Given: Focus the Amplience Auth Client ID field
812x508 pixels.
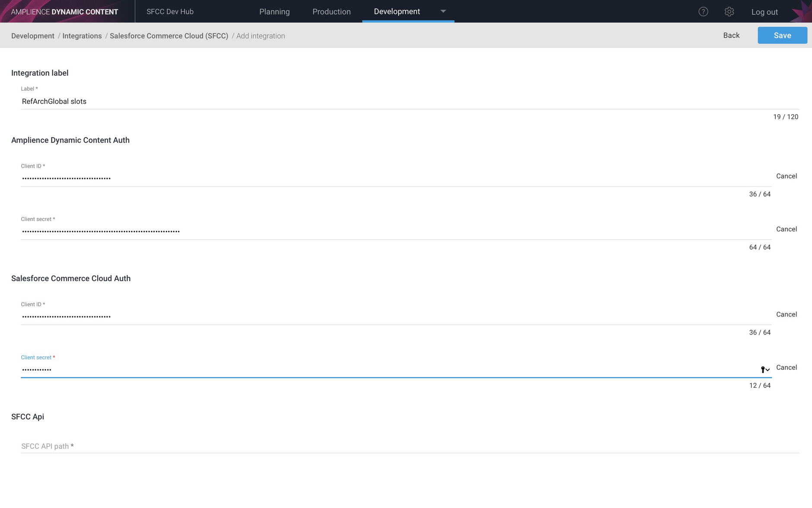Looking at the screenshot, I should tap(396, 178).
